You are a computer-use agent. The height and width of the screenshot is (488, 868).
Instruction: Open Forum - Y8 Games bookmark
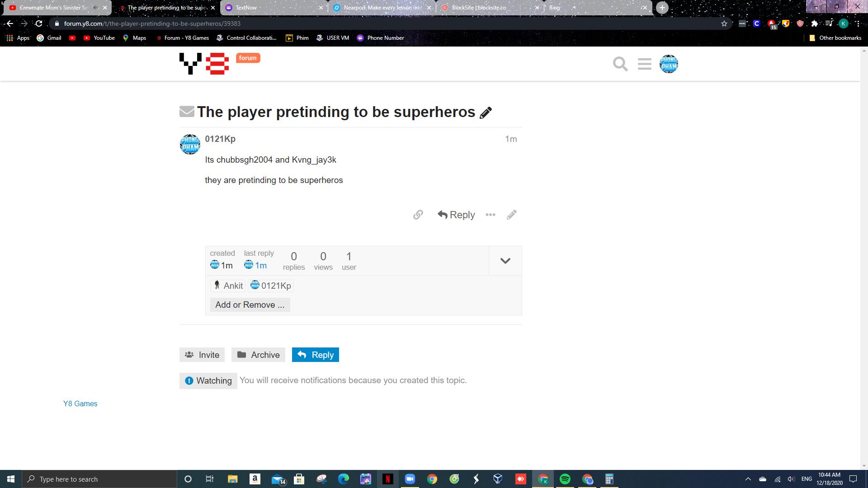[x=182, y=38]
